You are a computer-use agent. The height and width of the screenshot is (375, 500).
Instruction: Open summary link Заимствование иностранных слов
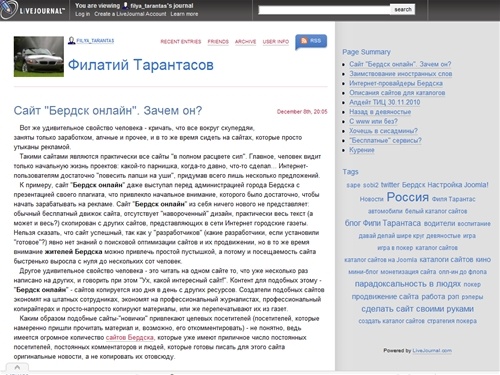401,74
